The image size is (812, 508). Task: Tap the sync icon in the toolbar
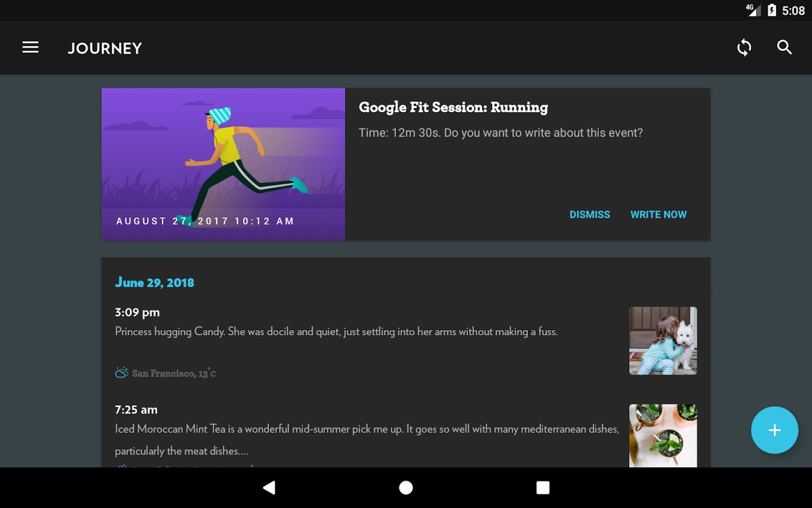pyautogui.click(x=744, y=47)
